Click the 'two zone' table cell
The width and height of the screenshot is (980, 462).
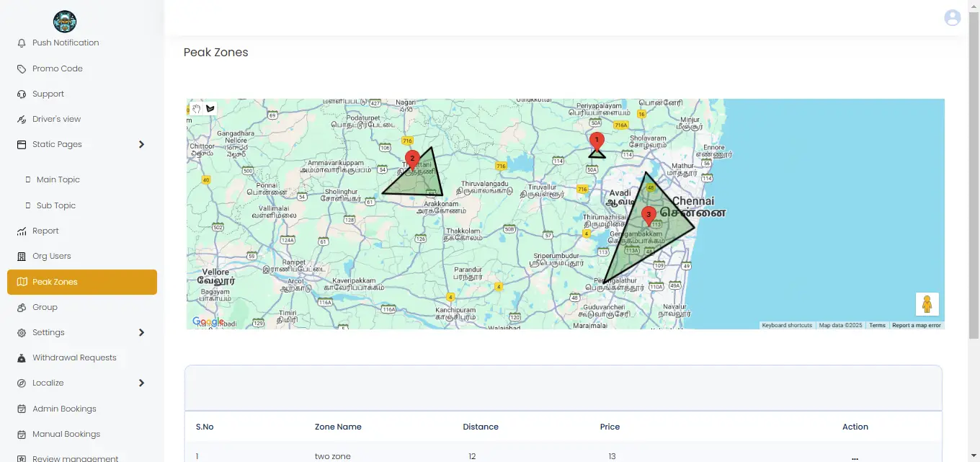point(333,457)
